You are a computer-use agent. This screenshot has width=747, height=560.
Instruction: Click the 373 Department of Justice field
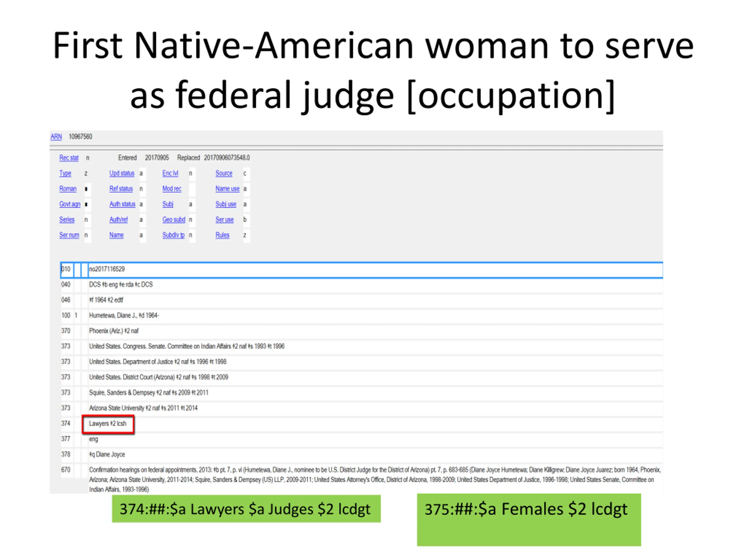coord(375,362)
